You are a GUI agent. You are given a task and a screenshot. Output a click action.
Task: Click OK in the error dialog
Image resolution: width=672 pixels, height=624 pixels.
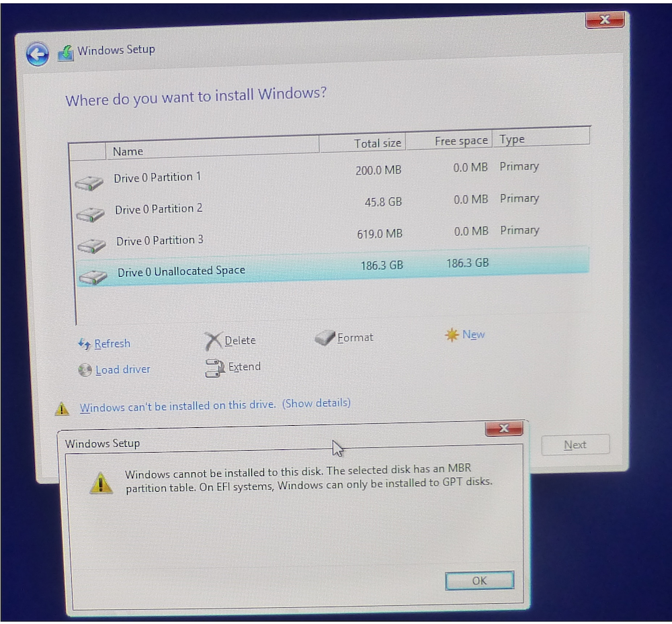(x=480, y=581)
